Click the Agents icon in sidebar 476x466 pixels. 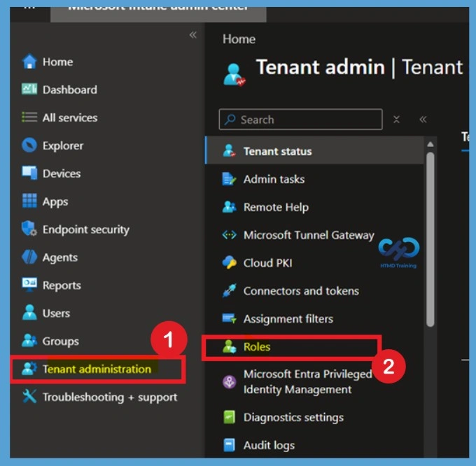[x=29, y=257]
